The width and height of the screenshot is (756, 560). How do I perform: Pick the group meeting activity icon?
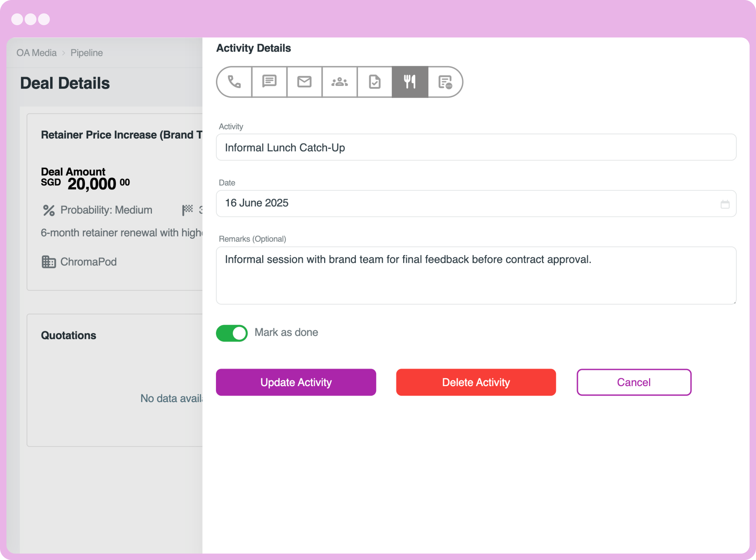(339, 82)
